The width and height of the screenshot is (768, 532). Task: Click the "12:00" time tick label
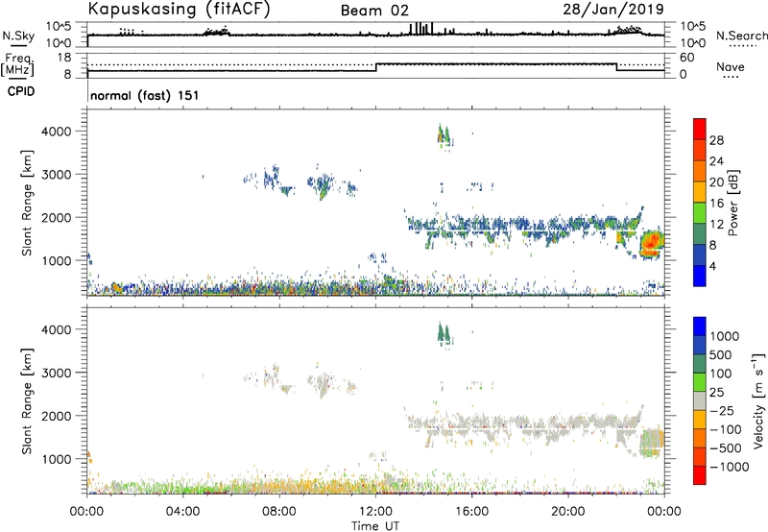[x=375, y=512]
